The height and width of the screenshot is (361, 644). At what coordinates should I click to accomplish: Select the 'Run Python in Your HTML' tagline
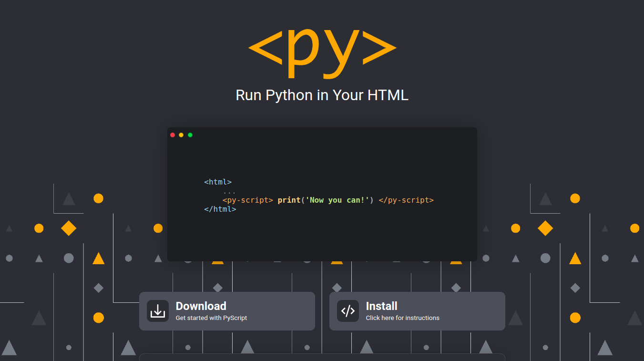[x=322, y=95]
